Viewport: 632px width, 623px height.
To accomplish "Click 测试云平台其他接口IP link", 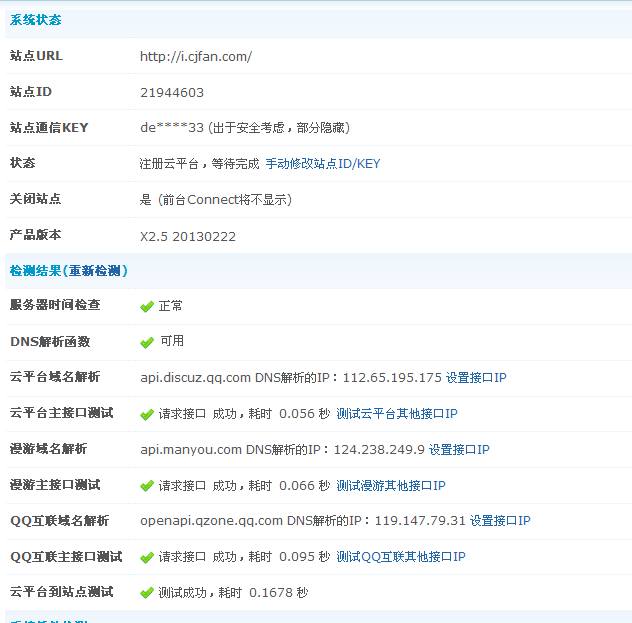I will [397, 413].
